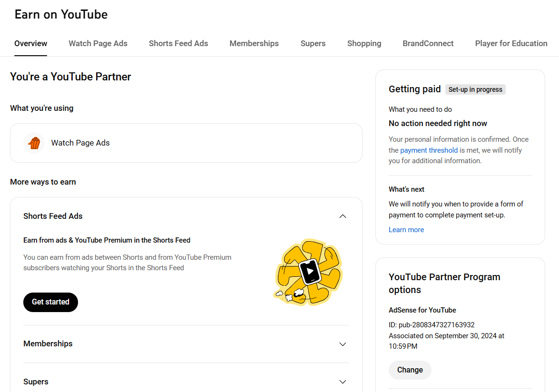559x392 pixels.
Task: Open the Shorts Feed Ads tab
Action: coord(178,43)
